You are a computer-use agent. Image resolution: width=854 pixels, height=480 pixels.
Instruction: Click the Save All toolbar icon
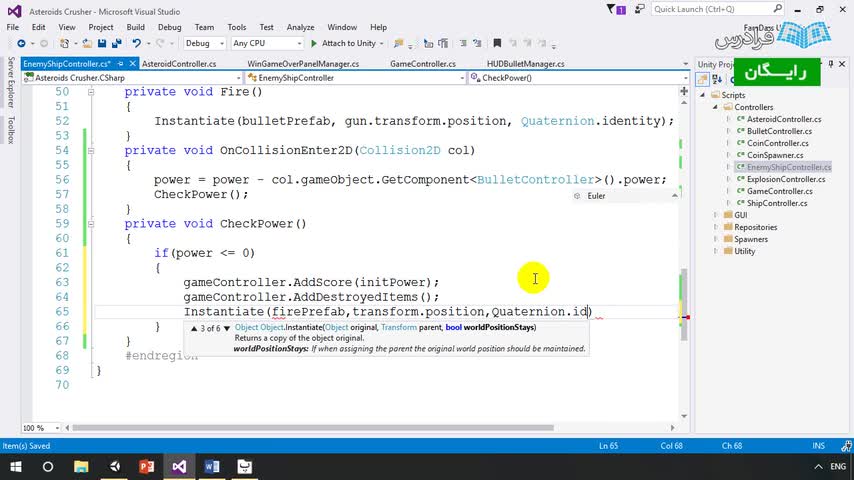(117, 43)
